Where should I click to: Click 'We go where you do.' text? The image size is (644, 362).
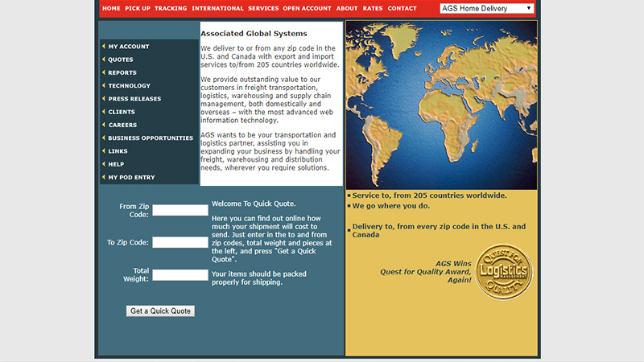[391, 206]
